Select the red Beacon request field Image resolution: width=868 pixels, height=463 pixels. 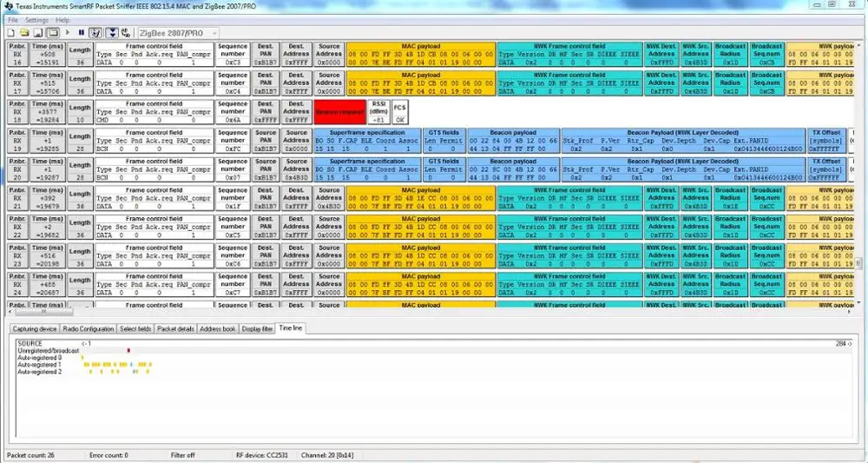[340, 112]
